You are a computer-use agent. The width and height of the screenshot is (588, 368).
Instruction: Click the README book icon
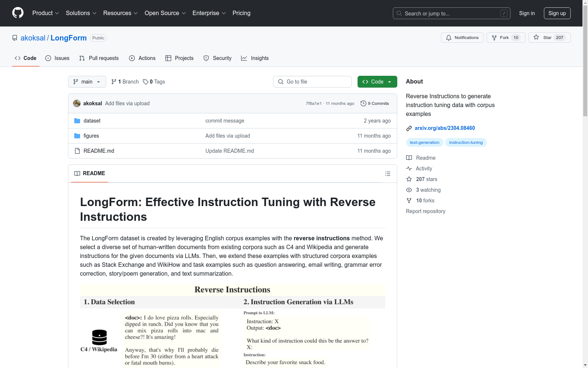coord(77,173)
